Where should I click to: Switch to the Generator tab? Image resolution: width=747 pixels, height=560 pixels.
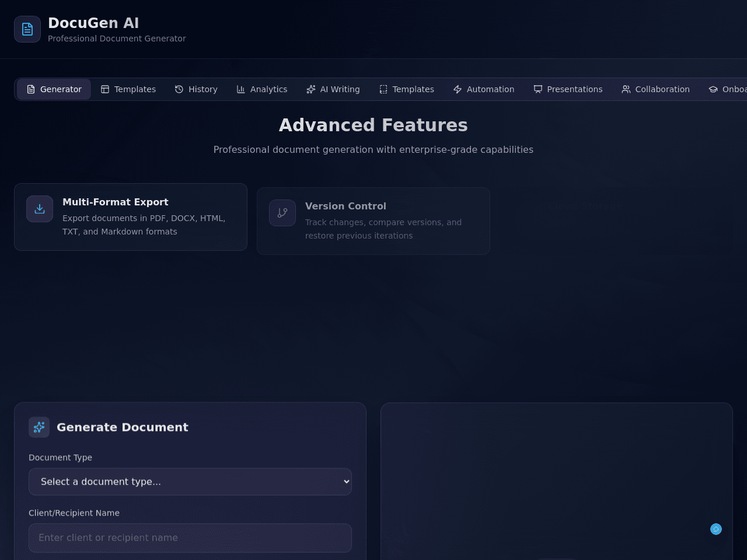(x=54, y=89)
